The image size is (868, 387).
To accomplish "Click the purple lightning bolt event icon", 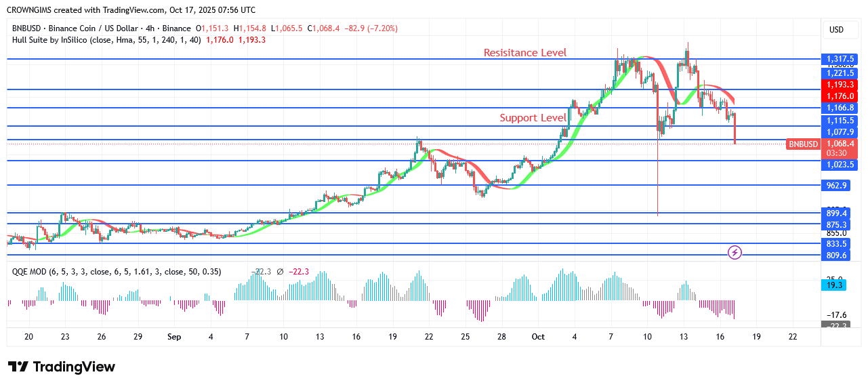I will click(735, 253).
